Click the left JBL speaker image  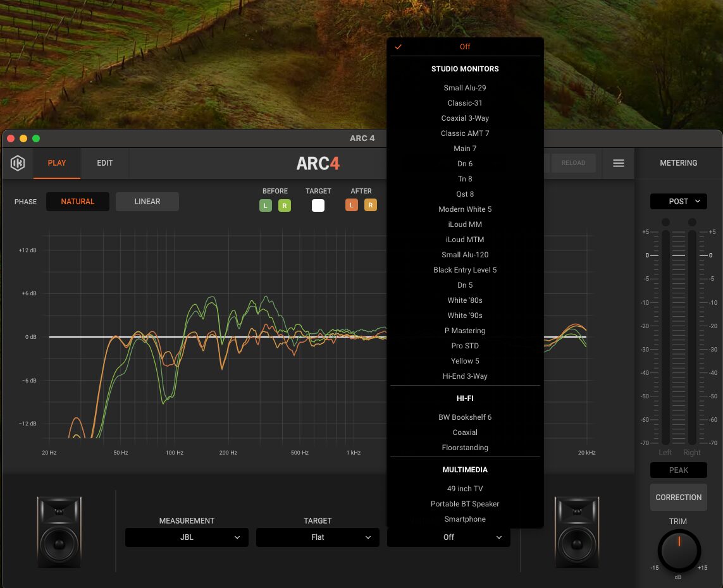click(59, 532)
